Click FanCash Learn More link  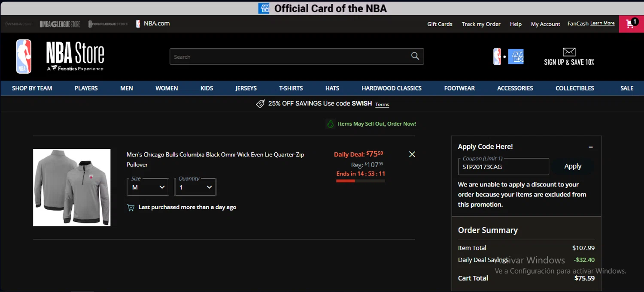(602, 23)
